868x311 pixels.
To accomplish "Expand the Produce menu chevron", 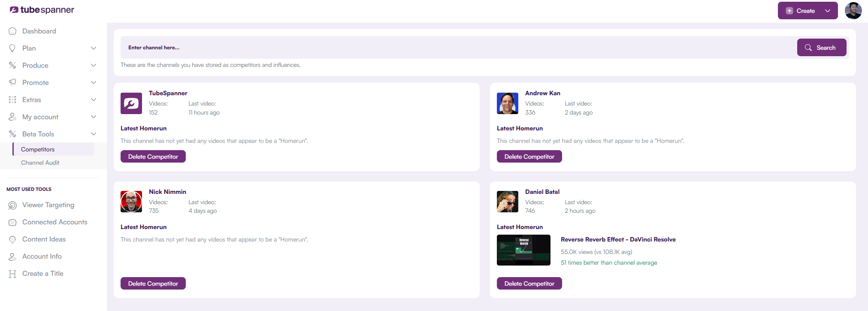I will pos(94,65).
